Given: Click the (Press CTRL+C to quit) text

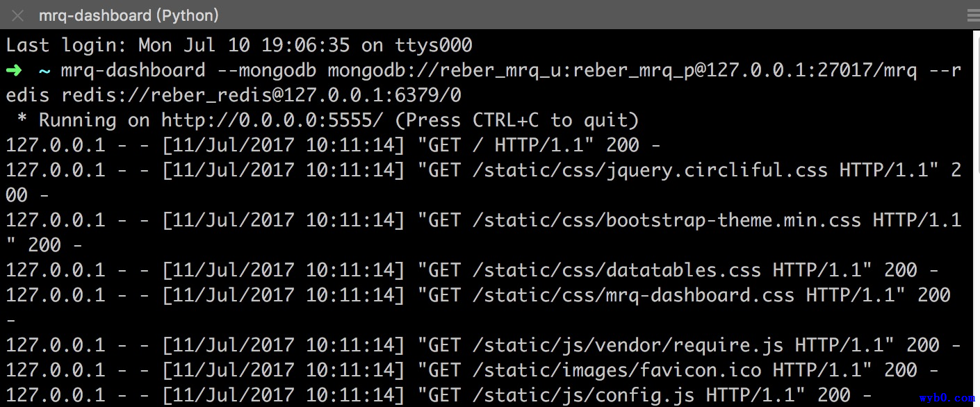Looking at the screenshot, I should [x=516, y=120].
